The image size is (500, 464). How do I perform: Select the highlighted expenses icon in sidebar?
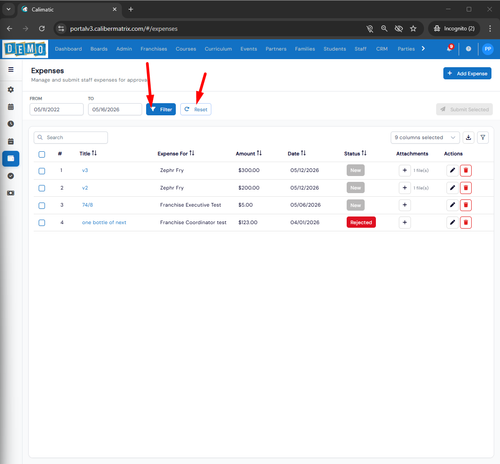pos(11,158)
